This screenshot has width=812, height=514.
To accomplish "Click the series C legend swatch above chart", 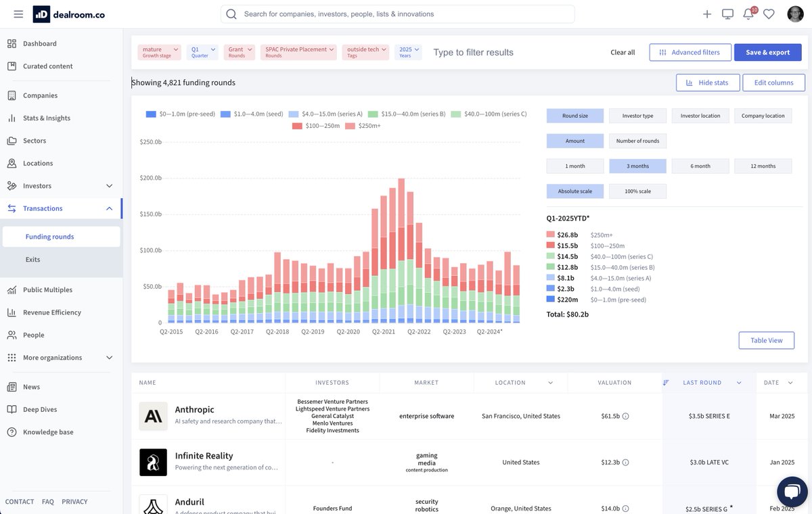I will click(x=456, y=114).
